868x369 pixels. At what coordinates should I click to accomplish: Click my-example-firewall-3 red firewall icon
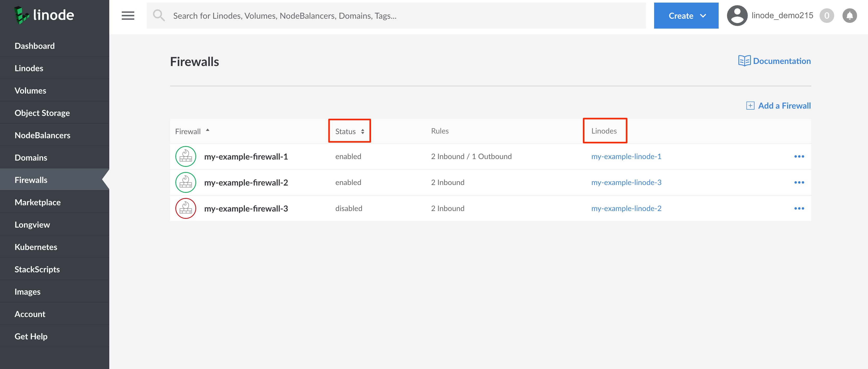point(186,208)
